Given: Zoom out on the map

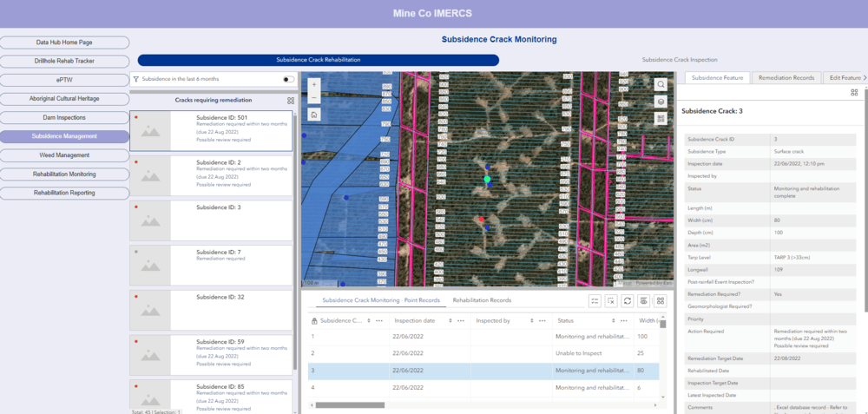Looking at the screenshot, I should 314,97.
